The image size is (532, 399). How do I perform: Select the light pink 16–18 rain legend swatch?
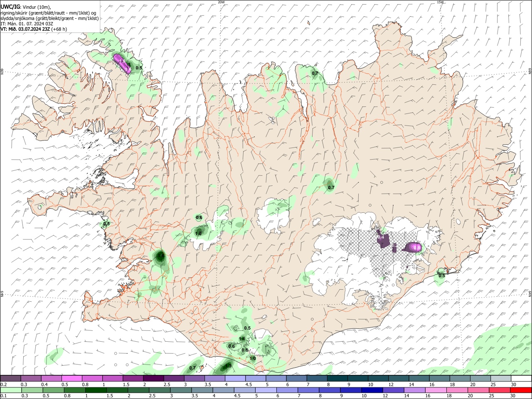(436, 390)
